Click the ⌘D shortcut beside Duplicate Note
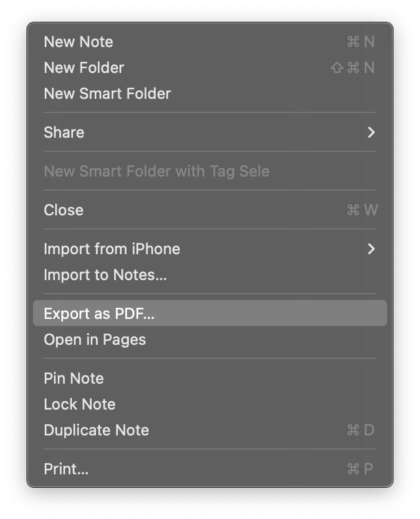 pos(361,430)
